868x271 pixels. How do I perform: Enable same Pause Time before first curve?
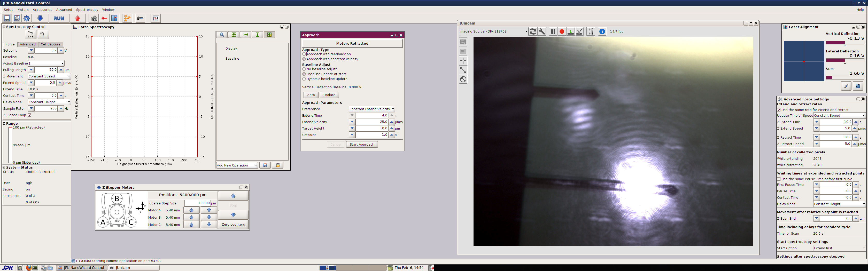(779, 179)
